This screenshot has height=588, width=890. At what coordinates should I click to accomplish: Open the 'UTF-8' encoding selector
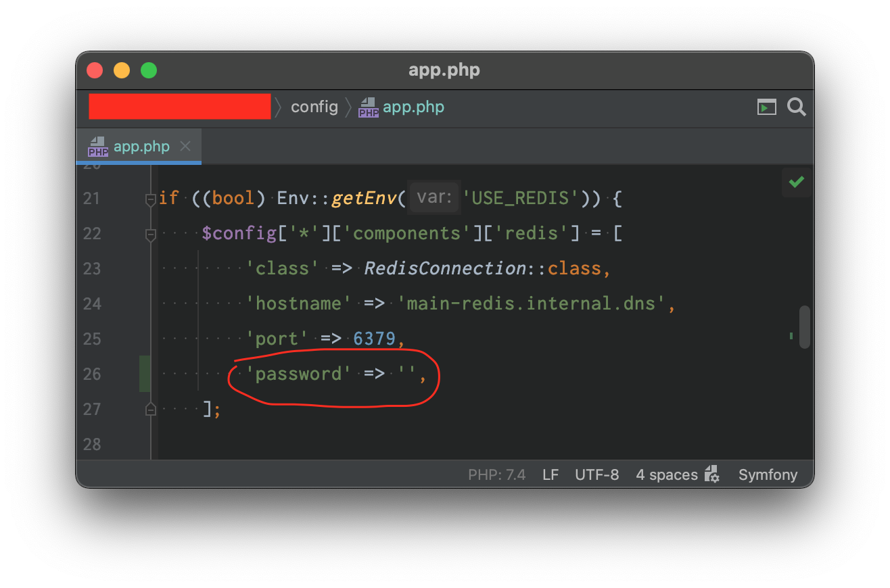(596, 474)
